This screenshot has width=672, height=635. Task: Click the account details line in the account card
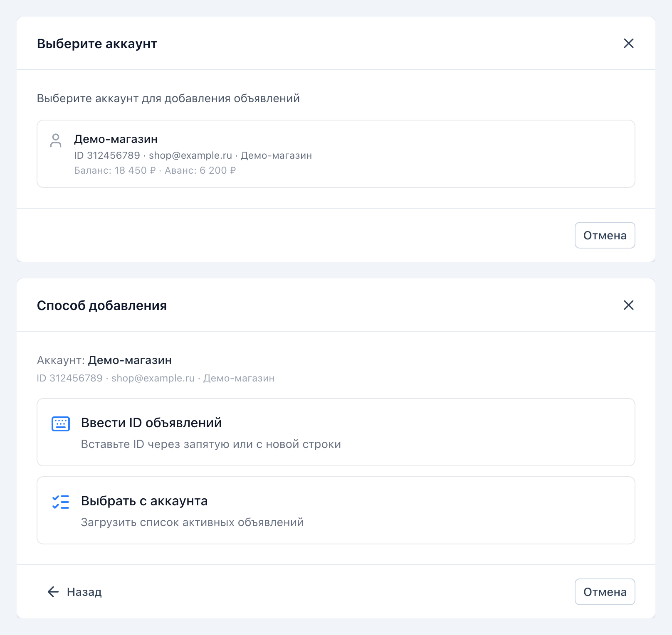point(193,155)
